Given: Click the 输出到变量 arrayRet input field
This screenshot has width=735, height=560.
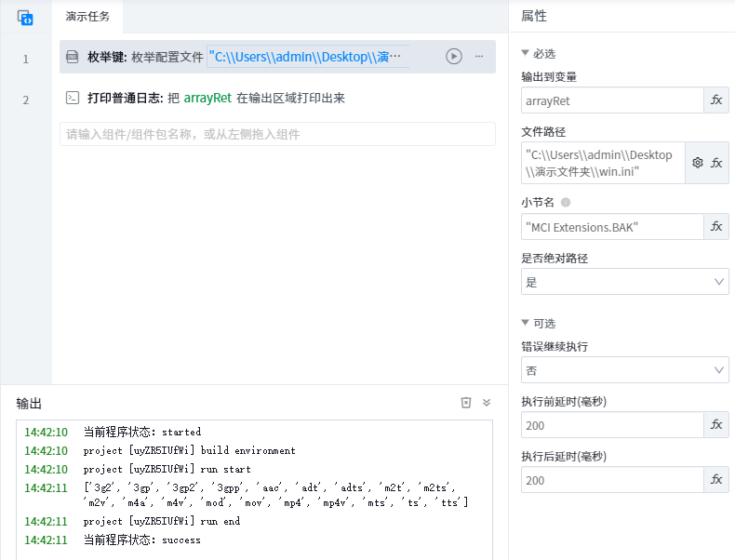Looking at the screenshot, I should pyautogui.click(x=611, y=100).
